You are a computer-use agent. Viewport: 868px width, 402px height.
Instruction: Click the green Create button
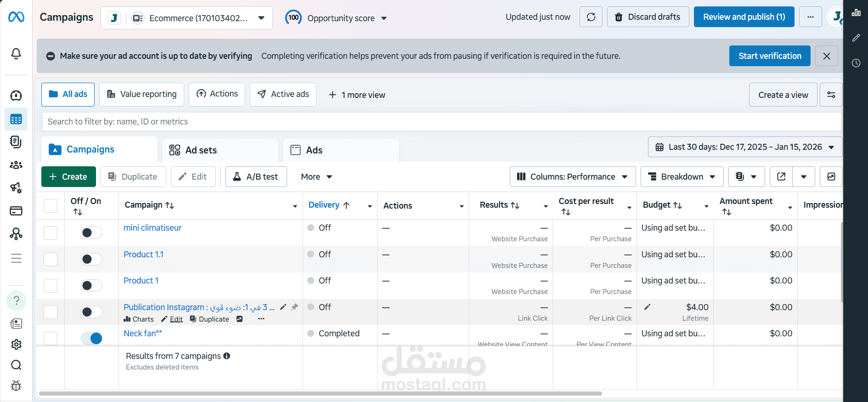68,176
